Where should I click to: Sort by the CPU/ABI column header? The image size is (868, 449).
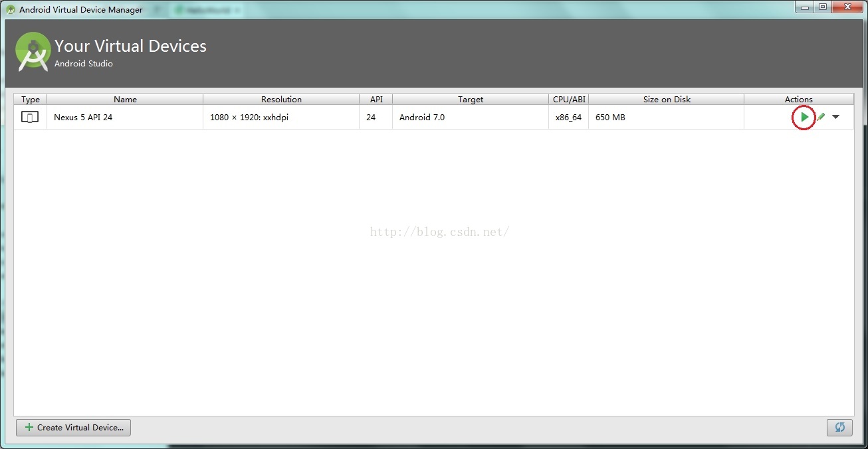coord(569,99)
